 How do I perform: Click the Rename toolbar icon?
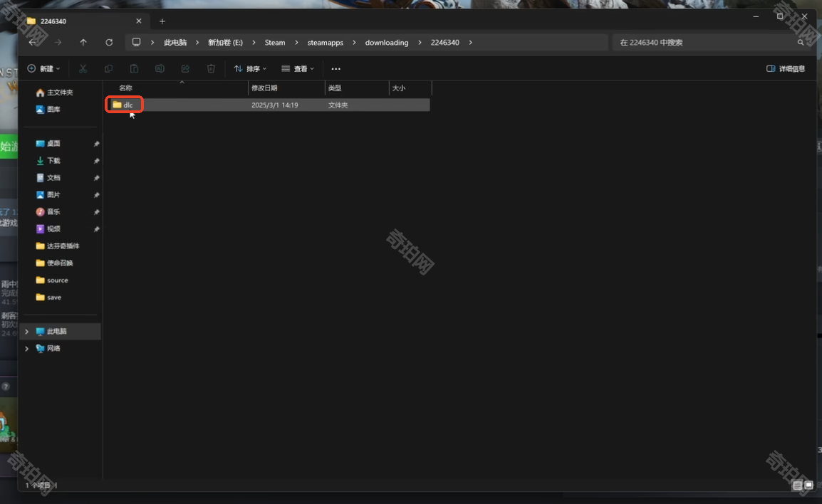point(160,69)
